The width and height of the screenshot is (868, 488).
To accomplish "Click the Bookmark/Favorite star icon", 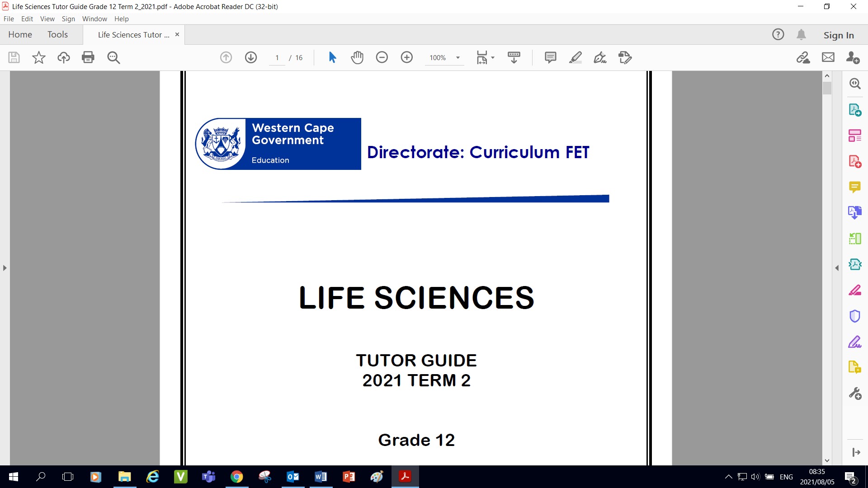I will click(38, 57).
